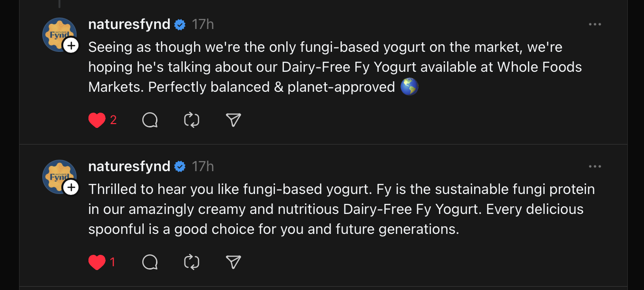
Task: Follow naturesfynd via plus badge on Whole Foods post
Action: click(x=71, y=46)
